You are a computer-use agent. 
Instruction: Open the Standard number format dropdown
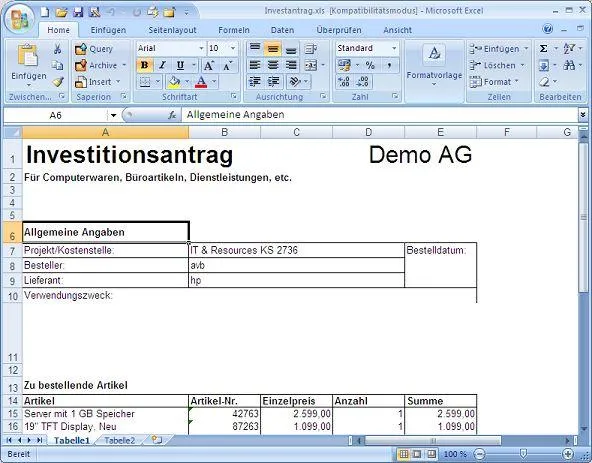click(x=394, y=48)
